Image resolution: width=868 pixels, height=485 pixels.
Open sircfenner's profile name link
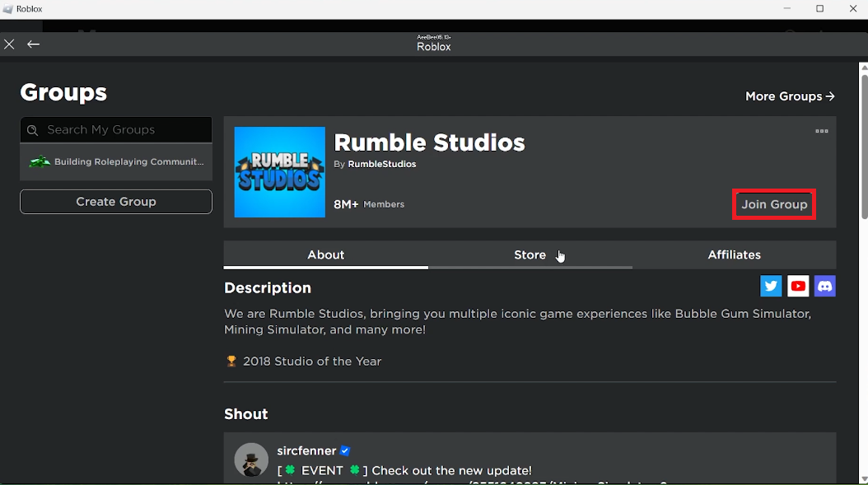pyautogui.click(x=306, y=450)
